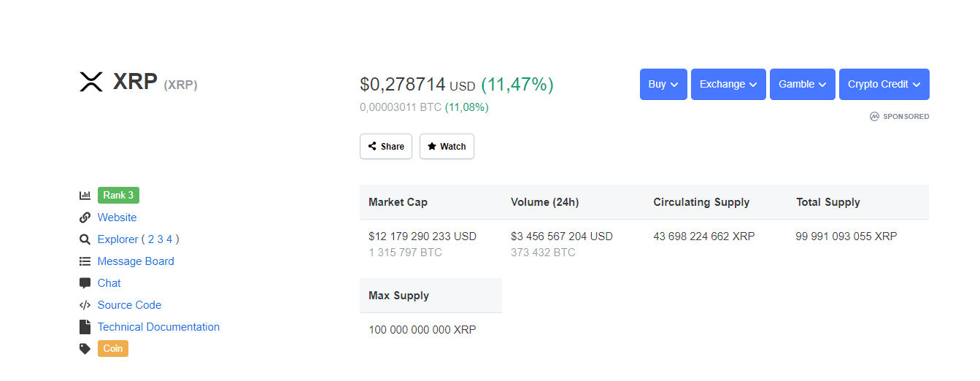Expand the Exchange dropdown menu
The height and width of the screenshot is (381, 980).
pos(728,84)
